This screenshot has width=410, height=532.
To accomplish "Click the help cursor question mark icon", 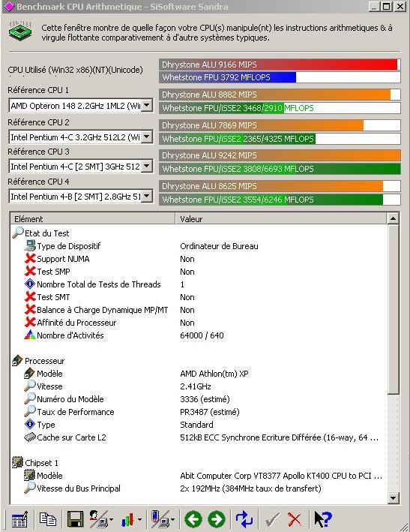I will point(322,519).
